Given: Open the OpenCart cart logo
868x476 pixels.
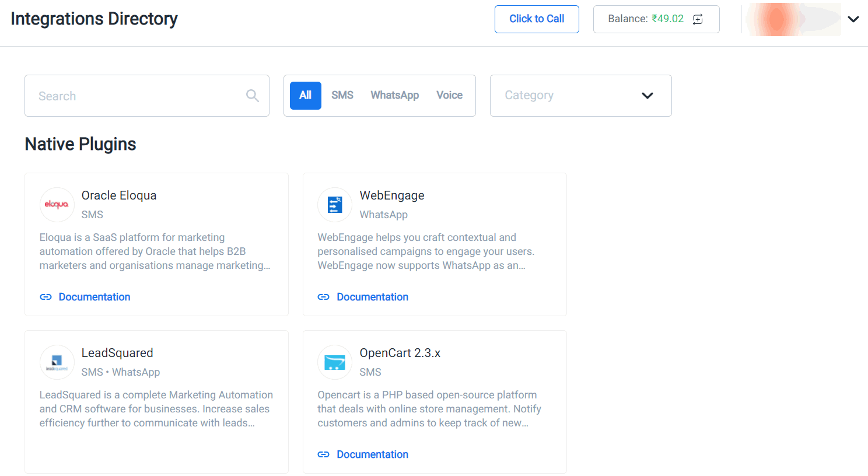Looking at the screenshot, I should (x=335, y=362).
